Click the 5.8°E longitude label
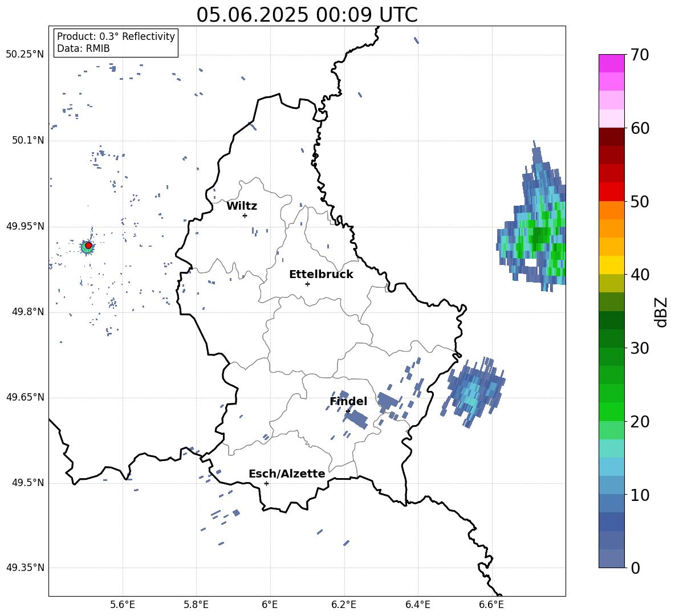675x616 pixels. [x=196, y=605]
